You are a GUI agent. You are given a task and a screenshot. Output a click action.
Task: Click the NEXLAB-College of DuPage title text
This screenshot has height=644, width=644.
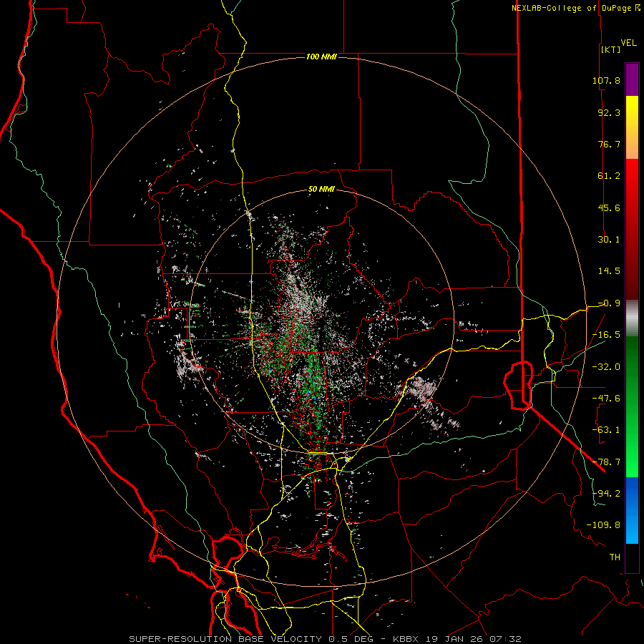pos(572,8)
